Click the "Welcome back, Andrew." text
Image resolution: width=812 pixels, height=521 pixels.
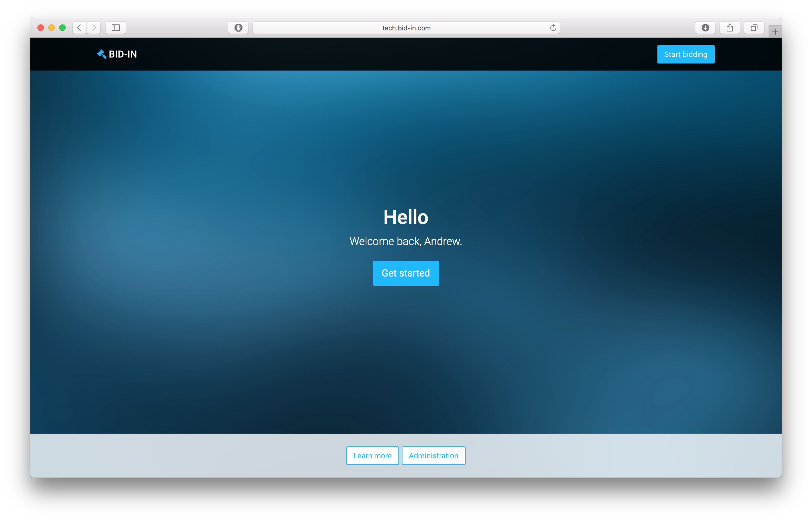406,241
